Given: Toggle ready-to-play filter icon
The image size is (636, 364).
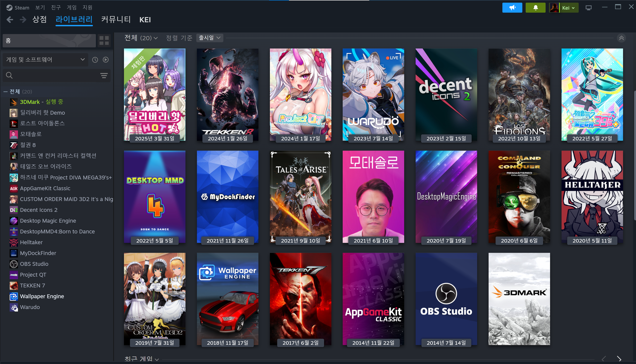Looking at the screenshot, I should [106, 60].
